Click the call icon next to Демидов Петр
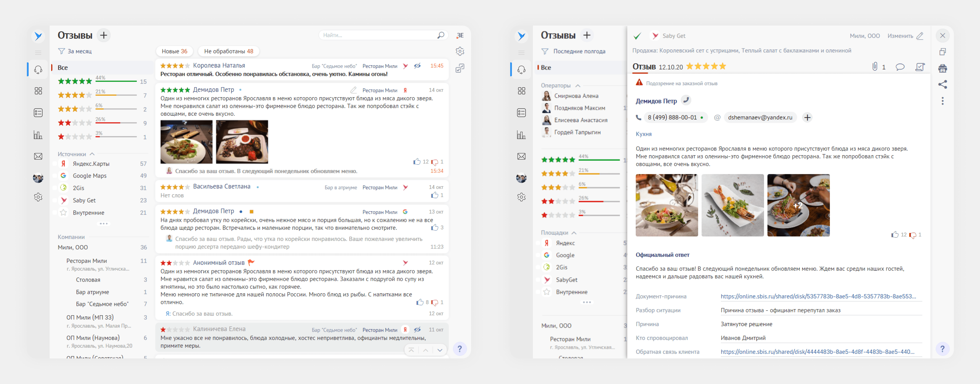Image resolution: width=980 pixels, height=384 pixels. [686, 100]
